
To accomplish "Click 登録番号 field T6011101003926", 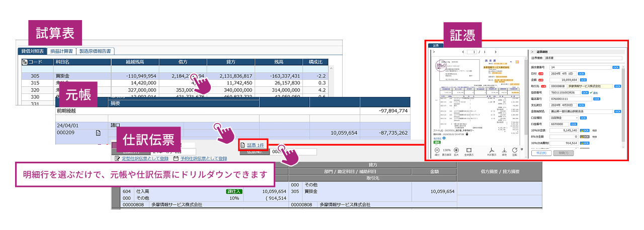I will click(x=566, y=92).
